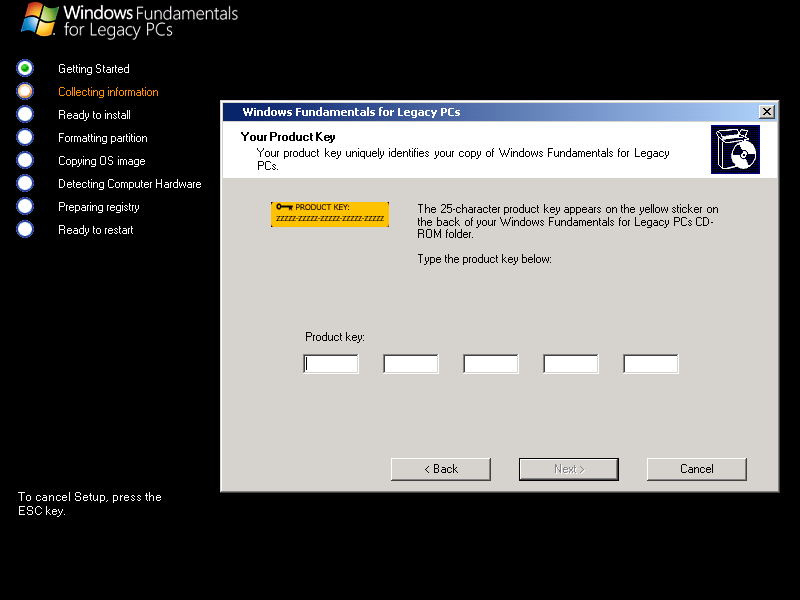
Task: Select the Getting Started step indicator
Action: point(25,68)
